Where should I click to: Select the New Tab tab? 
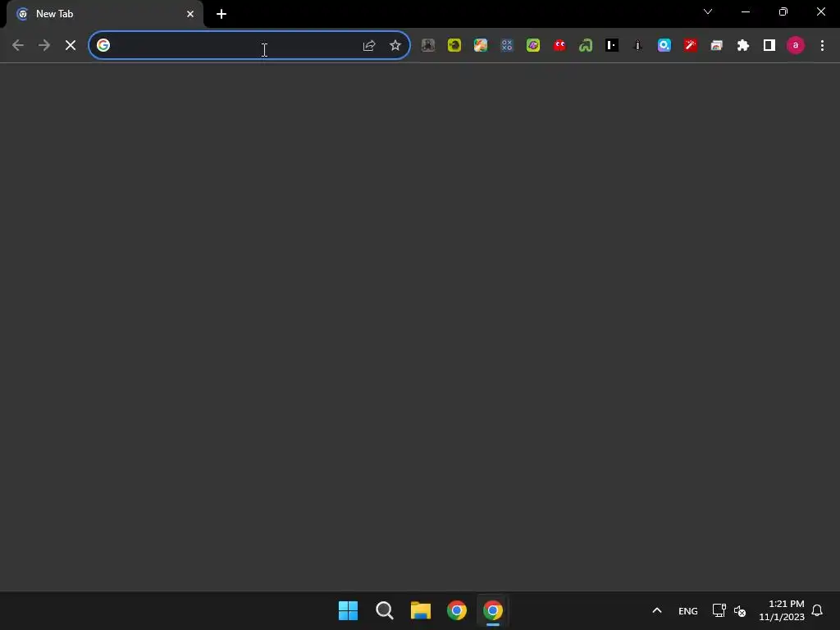(105, 14)
